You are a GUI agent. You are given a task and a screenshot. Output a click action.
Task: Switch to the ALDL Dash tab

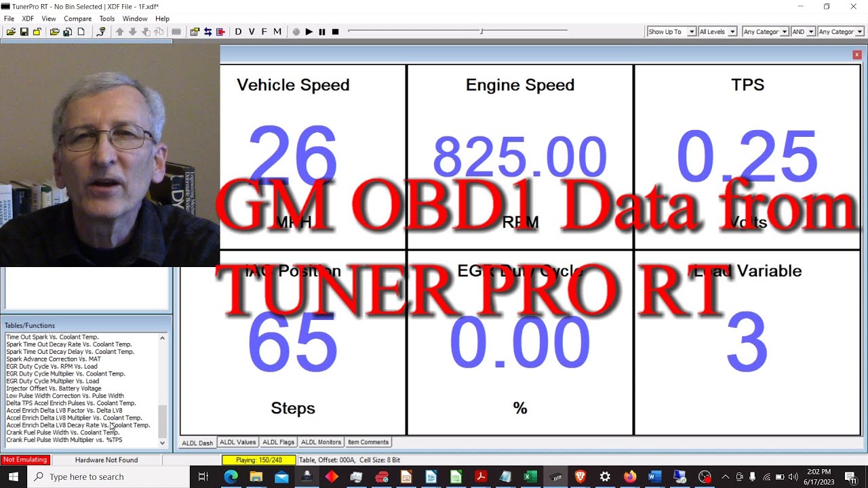click(197, 443)
